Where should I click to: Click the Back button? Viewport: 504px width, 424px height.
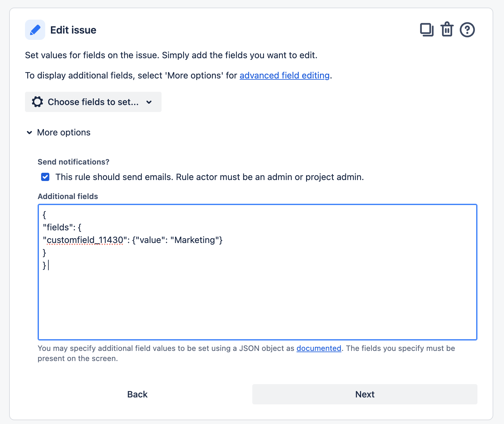pyautogui.click(x=137, y=394)
